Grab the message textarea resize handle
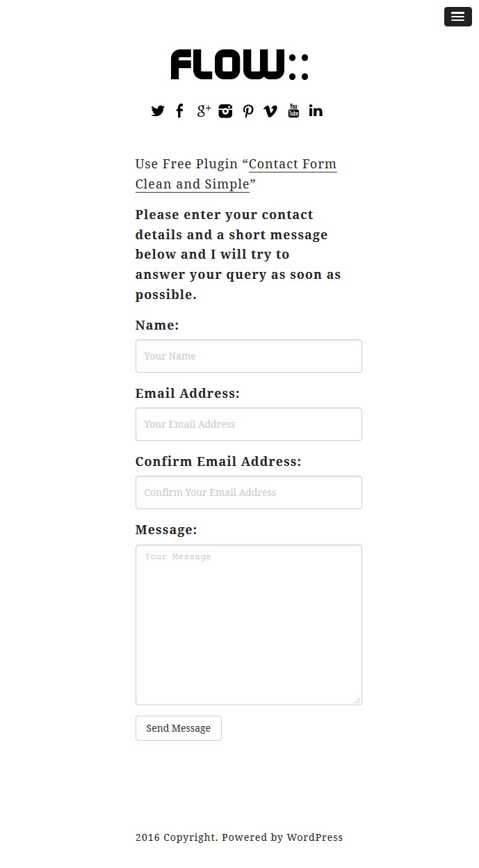The width and height of the screenshot is (479, 868). [357, 700]
